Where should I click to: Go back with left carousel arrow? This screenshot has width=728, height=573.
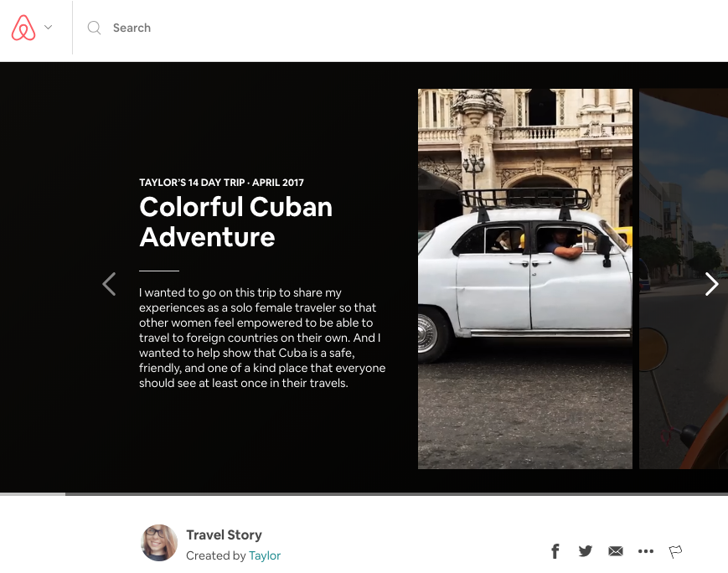point(109,284)
